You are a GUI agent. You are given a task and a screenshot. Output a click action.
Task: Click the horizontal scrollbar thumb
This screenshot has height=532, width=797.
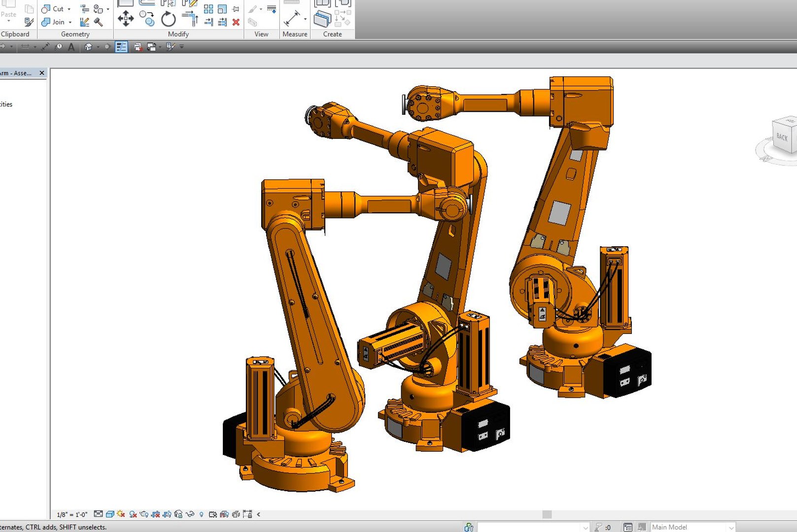pos(547,514)
